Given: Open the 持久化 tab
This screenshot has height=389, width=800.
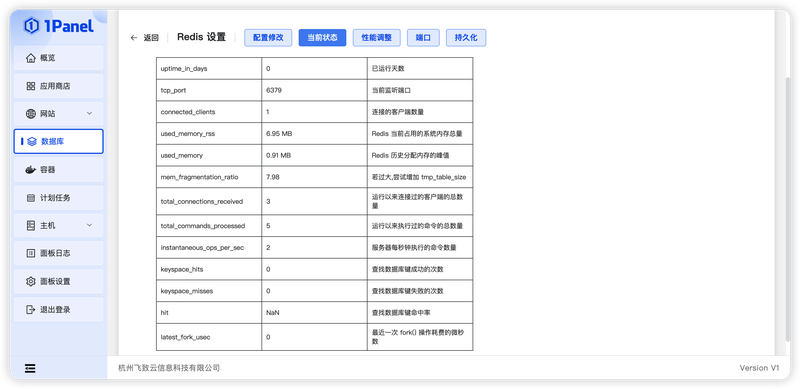Looking at the screenshot, I should pyautogui.click(x=466, y=38).
